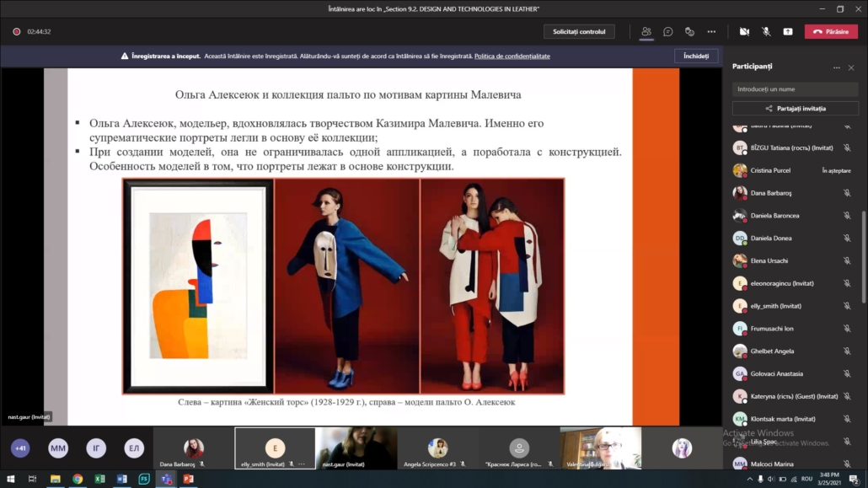
Task: Select participant Dana Barbaroș in list
Action: [795, 193]
